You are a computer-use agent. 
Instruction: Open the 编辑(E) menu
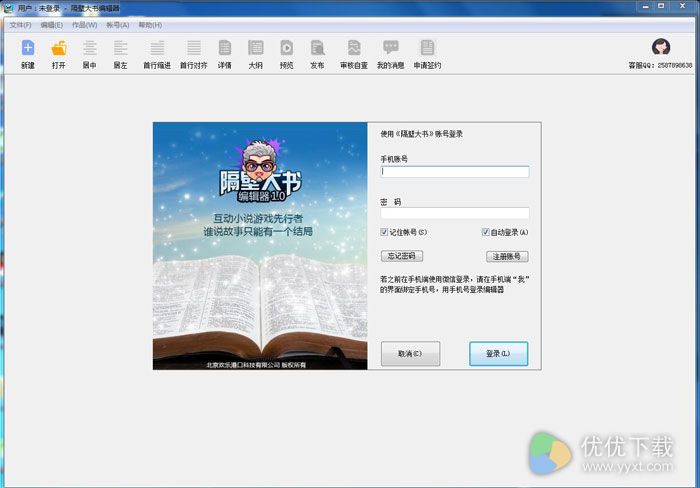coord(52,25)
